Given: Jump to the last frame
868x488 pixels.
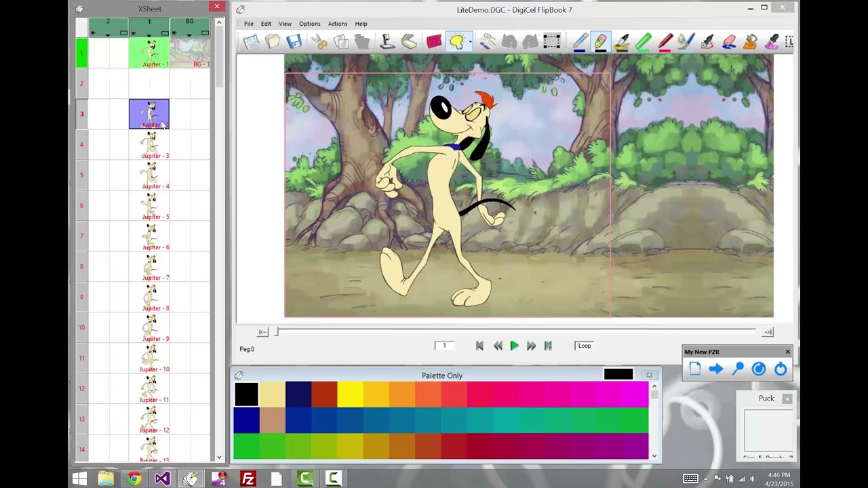Looking at the screenshot, I should coord(548,346).
